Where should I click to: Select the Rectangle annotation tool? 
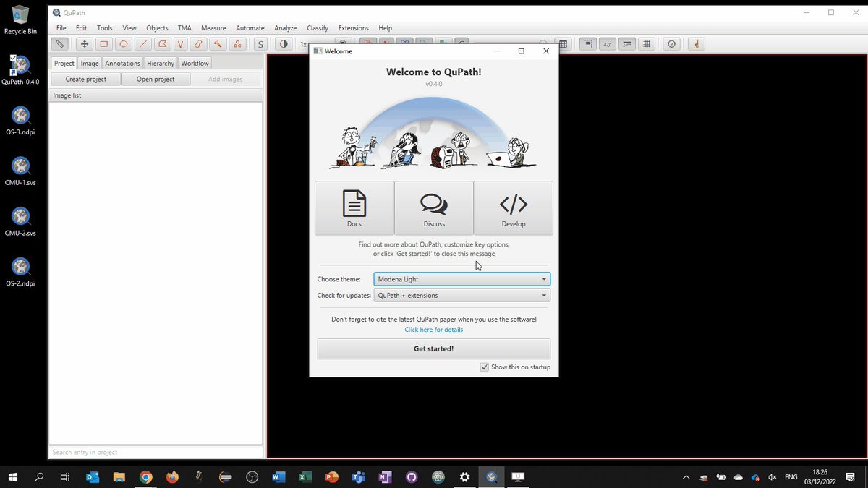click(x=104, y=44)
